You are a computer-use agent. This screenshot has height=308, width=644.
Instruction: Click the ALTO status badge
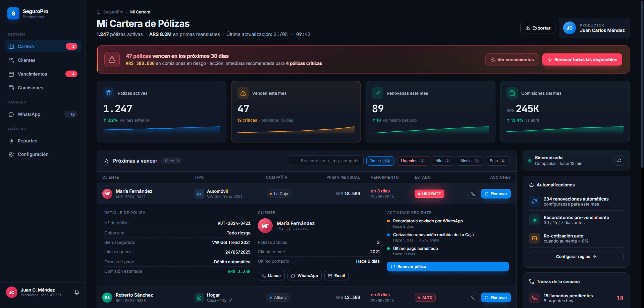425,298
